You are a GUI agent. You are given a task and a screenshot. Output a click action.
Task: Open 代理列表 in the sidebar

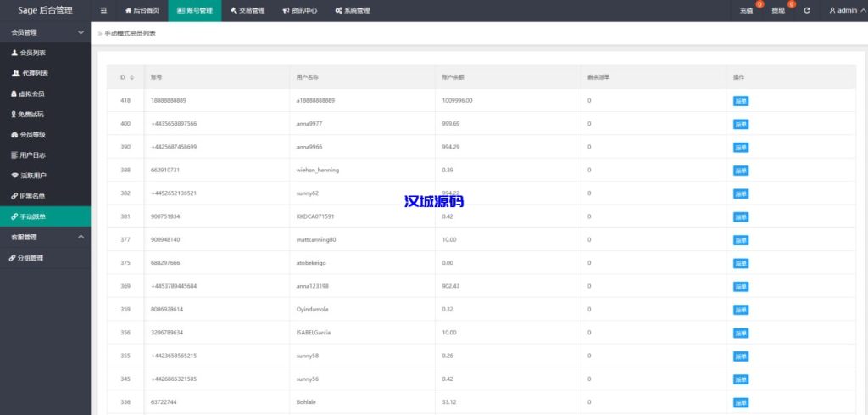pos(35,73)
